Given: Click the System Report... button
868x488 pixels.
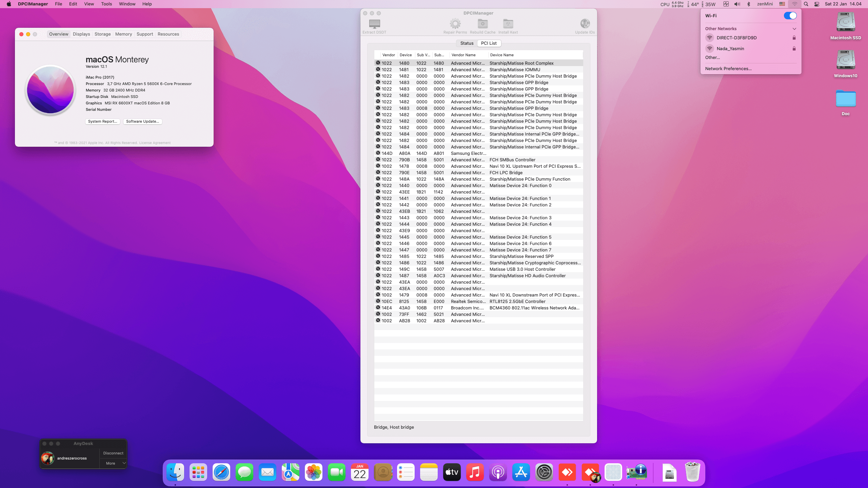Looking at the screenshot, I should coord(102,121).
